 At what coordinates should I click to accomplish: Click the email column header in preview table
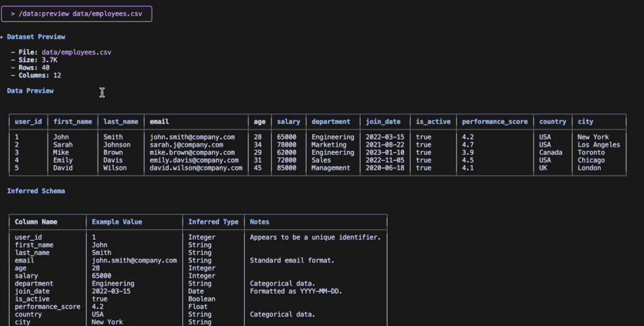(159, 122)
